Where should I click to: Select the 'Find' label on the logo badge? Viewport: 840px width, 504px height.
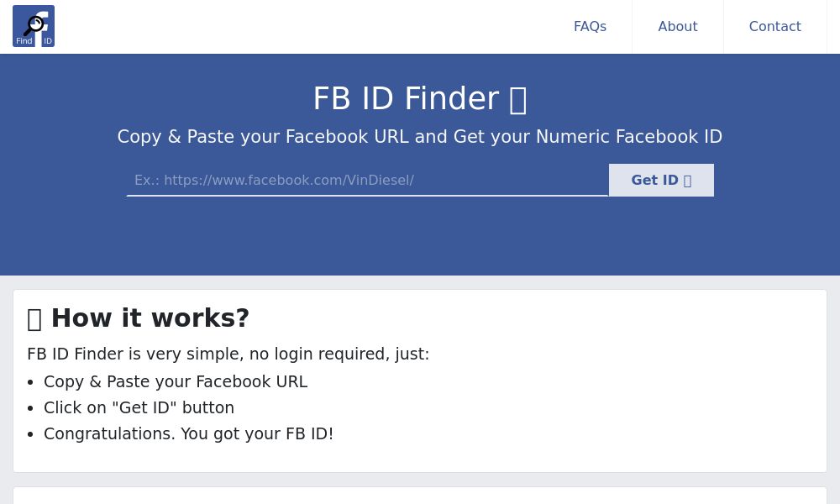(24, 40)
